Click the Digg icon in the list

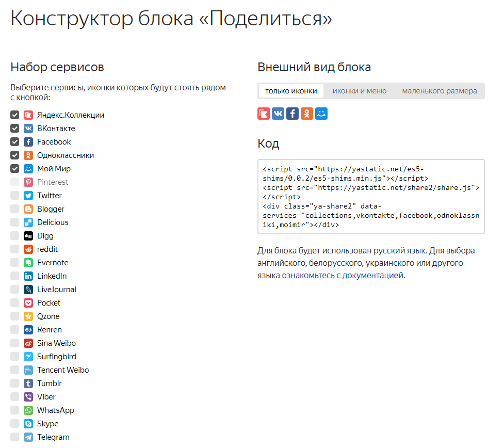click(28, 236)
